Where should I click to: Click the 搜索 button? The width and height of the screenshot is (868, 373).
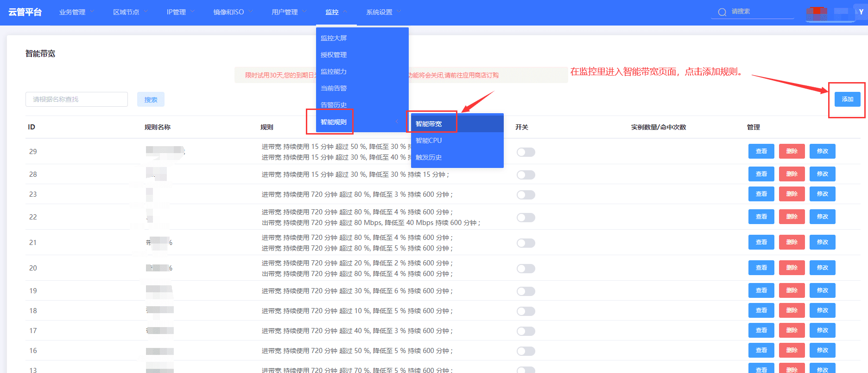(x=151, y=99)
